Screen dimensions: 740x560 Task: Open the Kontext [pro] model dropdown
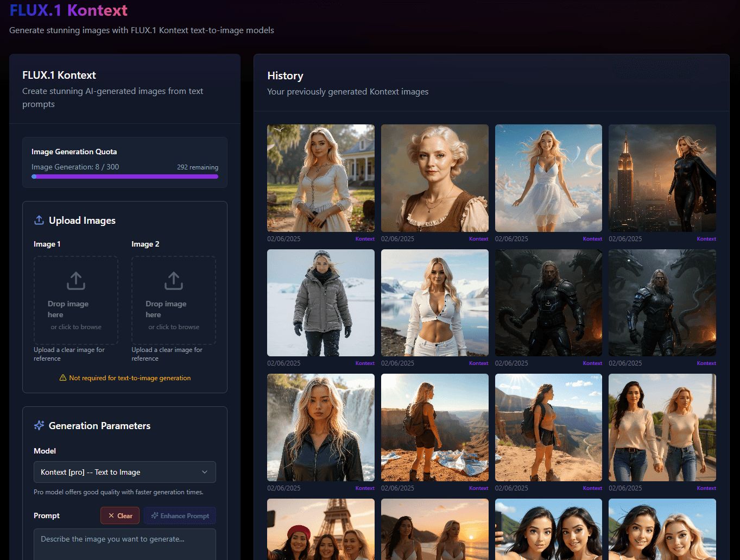[124, 472]
